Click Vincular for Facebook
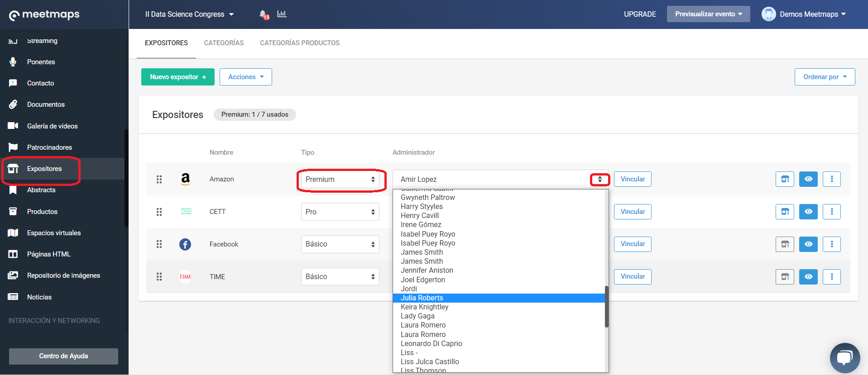Viewport: 868px width, 375px height. [633, 244]
